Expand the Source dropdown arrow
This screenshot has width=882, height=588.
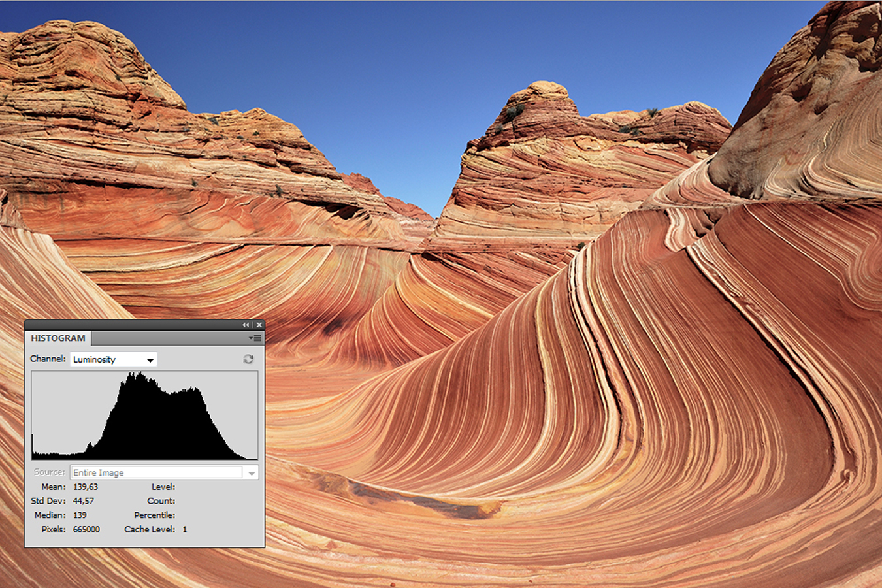(252, 473)
